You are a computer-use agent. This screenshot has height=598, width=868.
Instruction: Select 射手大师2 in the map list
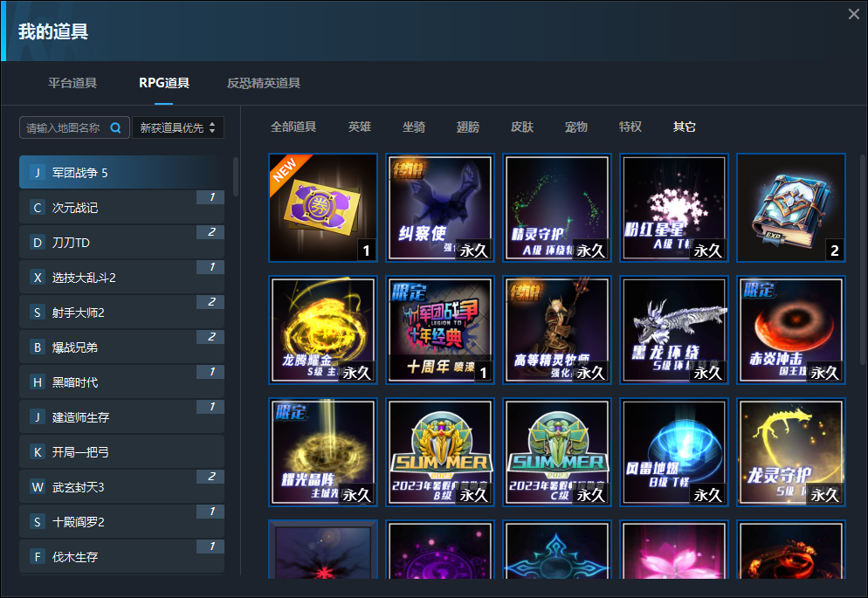(x=121, y=312)
